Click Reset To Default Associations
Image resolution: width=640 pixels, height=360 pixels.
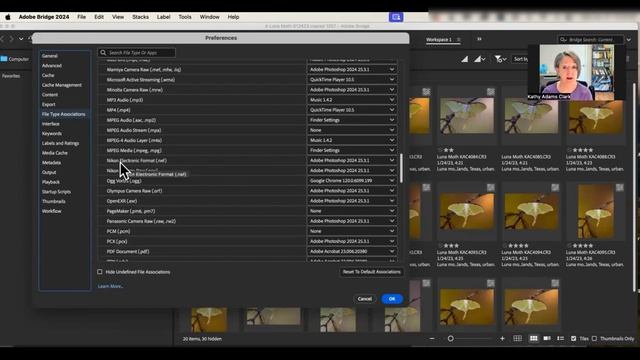click(x=371, y=272)
